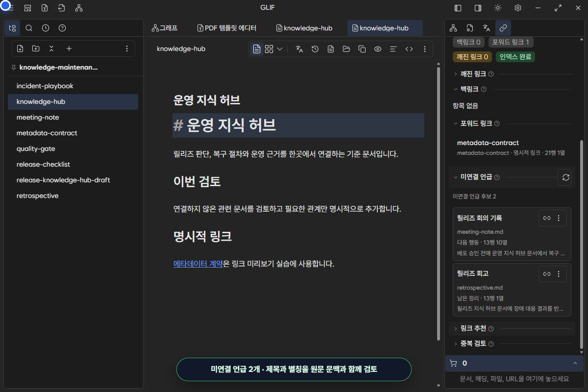Click the plus icon in explorer toolbar
This screenshot has height=392, width=588.
click(x=69, y=49)
